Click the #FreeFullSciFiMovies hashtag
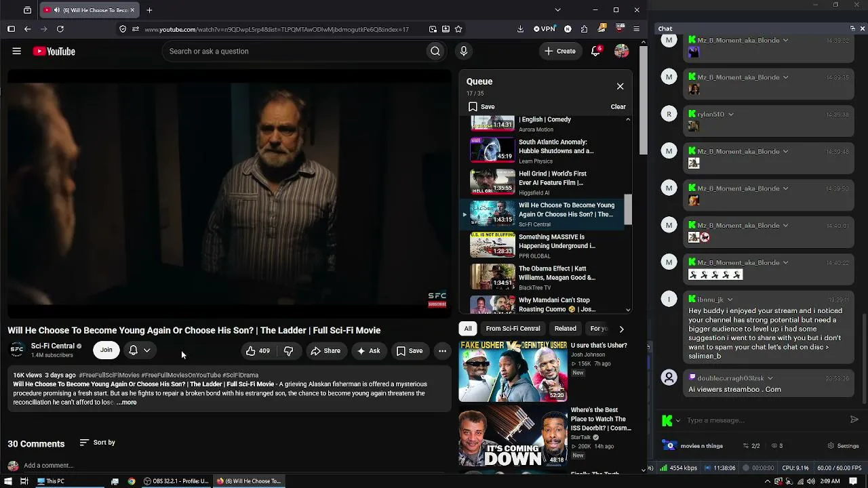The image size is (868, 488). 109,375
